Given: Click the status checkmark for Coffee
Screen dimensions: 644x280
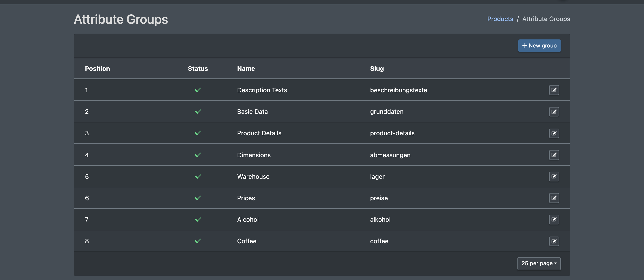Looking at the screenshot, I should 198,241.
